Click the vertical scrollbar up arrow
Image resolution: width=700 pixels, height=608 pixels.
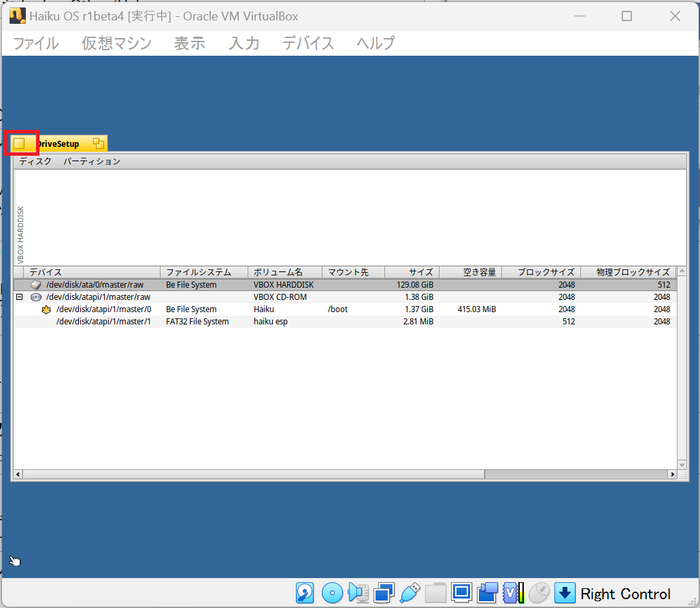click(682, 271)
